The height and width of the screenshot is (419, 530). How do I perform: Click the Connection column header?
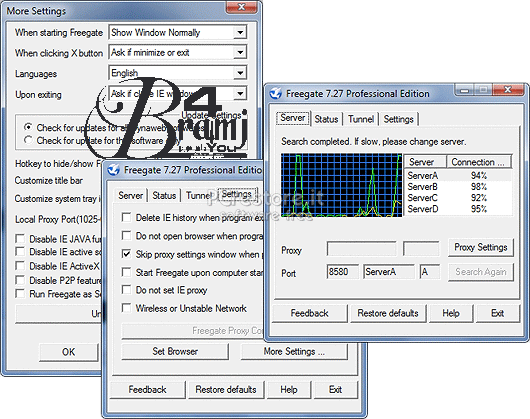[x=479, y=162]
